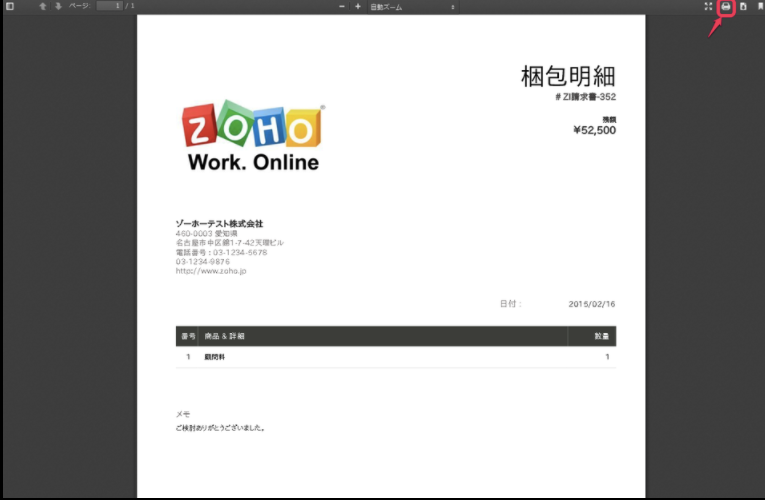The width and height of the screenshot is (765, 500).
Task: Download the PDF file
Action: pyautogui.click(x=743, y=6)
